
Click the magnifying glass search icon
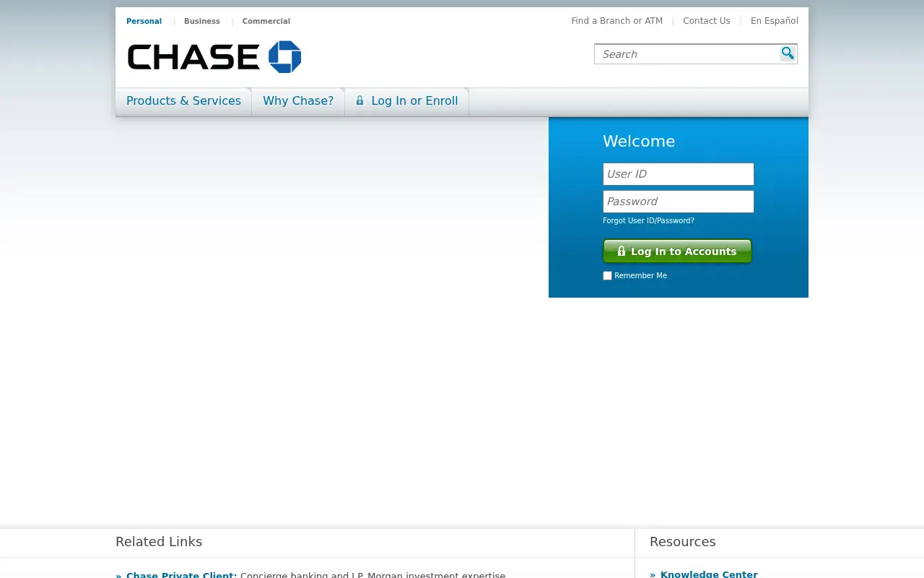point(788,53)
